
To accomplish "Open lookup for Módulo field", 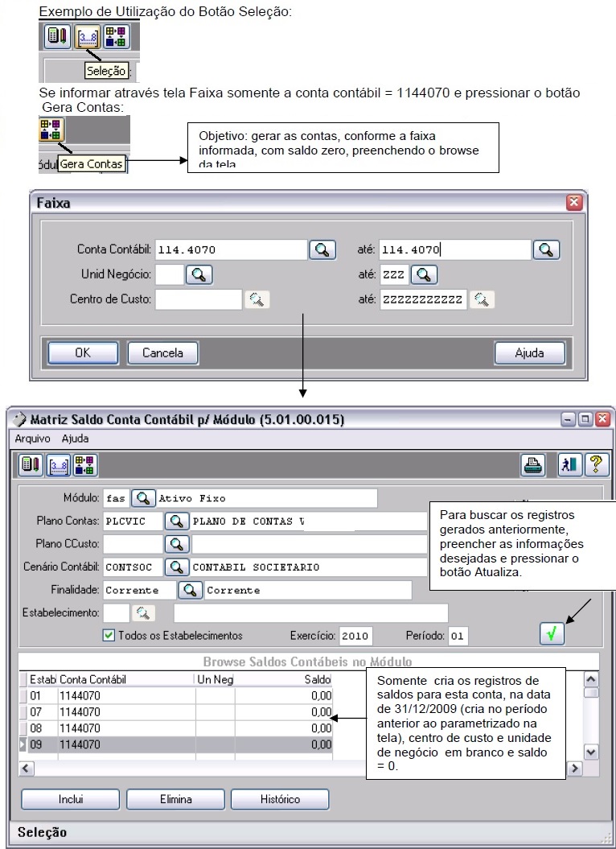I will coord(143,498).
